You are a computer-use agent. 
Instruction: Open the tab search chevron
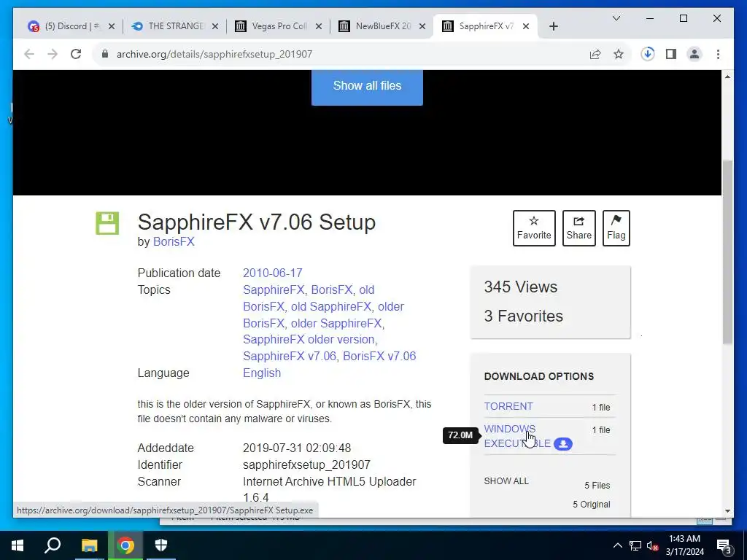[x=616, y=18]
